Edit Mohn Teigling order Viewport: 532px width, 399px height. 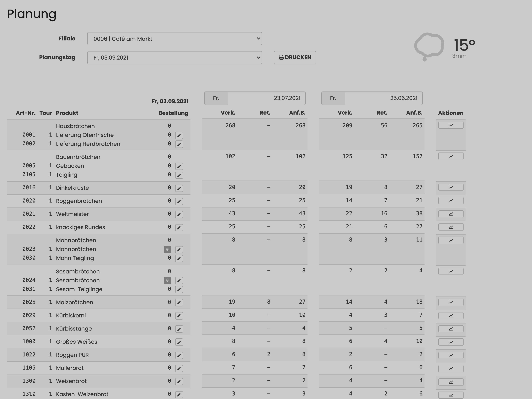click(x=179, y=259)
